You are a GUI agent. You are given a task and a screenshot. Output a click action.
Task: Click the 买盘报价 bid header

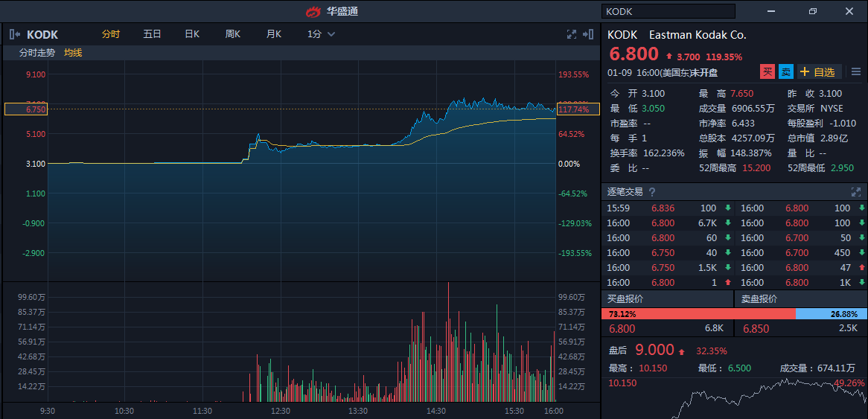coord(625,299)
